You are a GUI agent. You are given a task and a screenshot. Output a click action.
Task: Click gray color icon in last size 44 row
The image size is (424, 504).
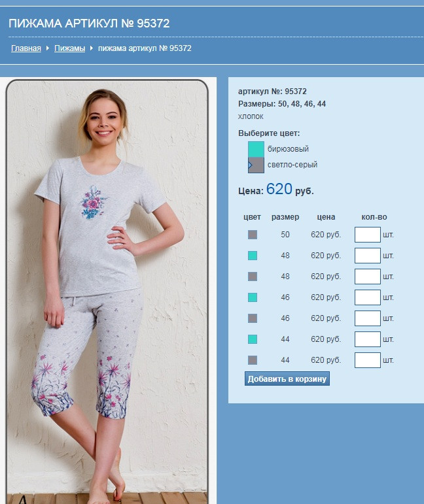point(253,360)
